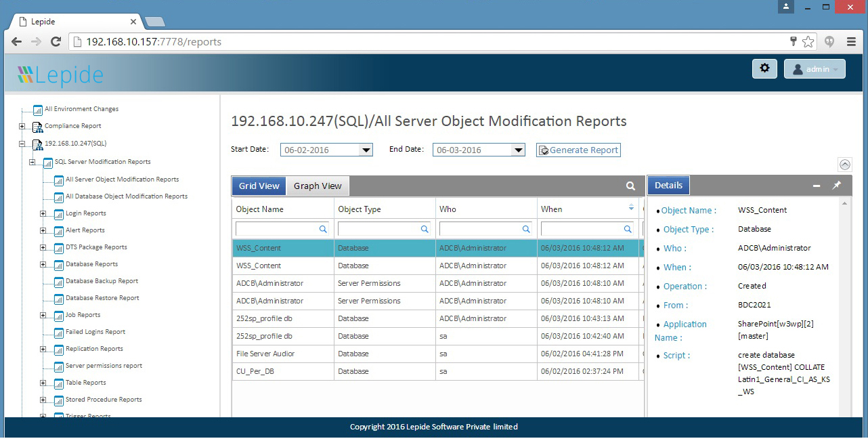
Task: Expand the Job Reports node
Action: 43,315
